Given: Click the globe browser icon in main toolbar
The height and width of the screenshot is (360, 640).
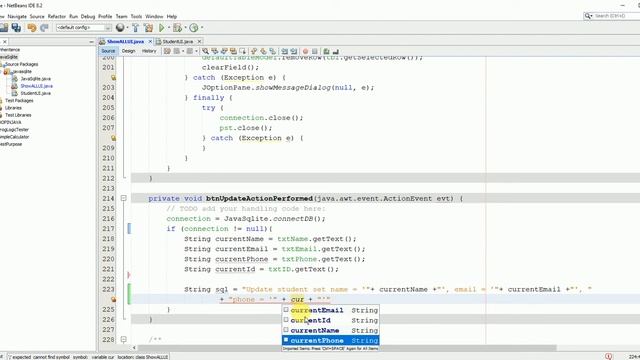Looking at the screenshot, I should [120, 27].
